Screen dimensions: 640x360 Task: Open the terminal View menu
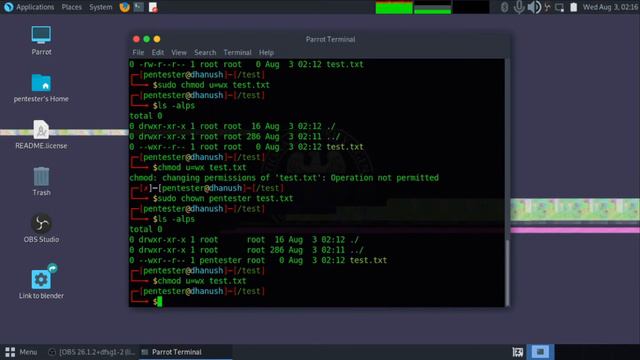pos(179,52)
